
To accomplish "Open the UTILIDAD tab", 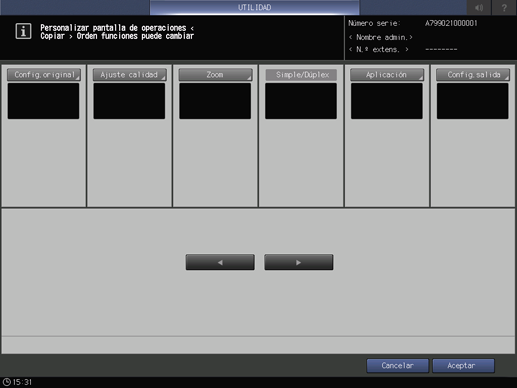I will (254, 7).
